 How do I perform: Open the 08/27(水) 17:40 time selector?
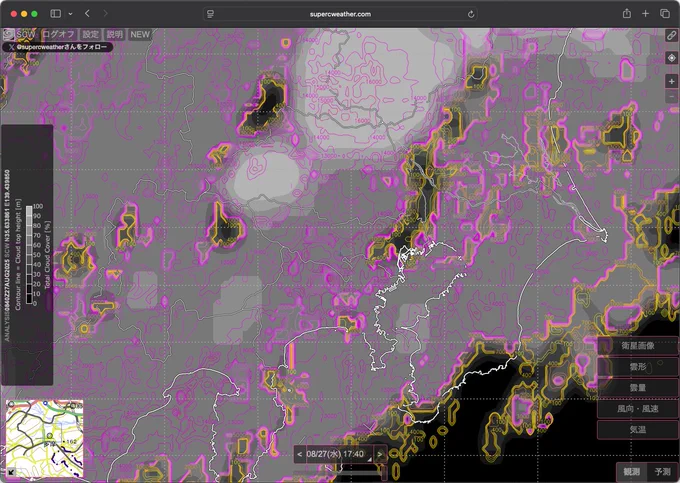click(x=339, y=454)
